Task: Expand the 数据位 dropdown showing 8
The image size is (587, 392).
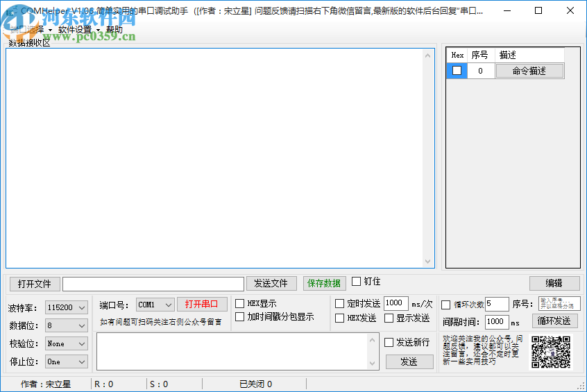Action: 66,325
